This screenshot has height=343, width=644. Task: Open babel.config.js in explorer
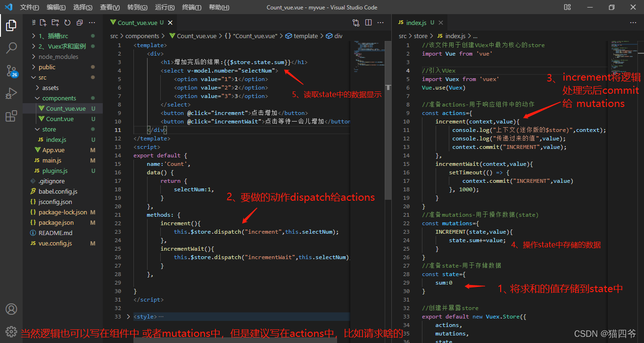point(63,191)
